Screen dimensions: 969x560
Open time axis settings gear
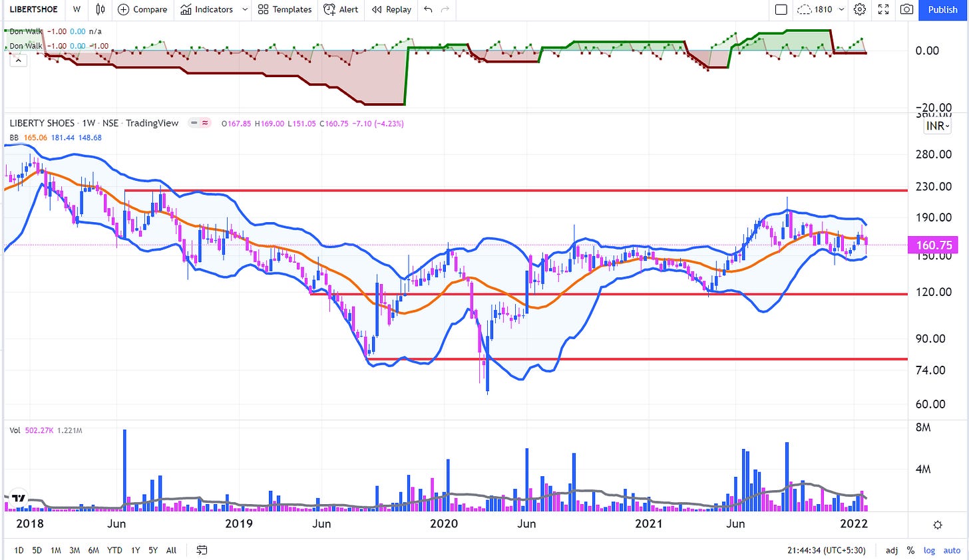[x=938, y=525]
